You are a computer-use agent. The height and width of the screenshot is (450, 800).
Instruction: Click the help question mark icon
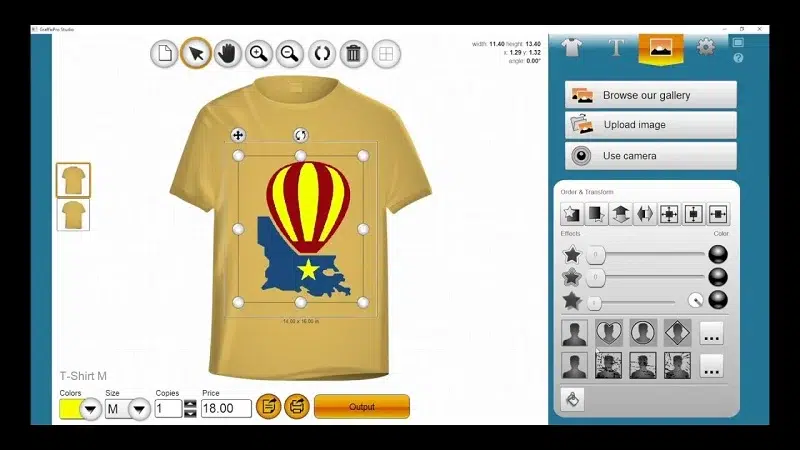(x=738, y=58)
